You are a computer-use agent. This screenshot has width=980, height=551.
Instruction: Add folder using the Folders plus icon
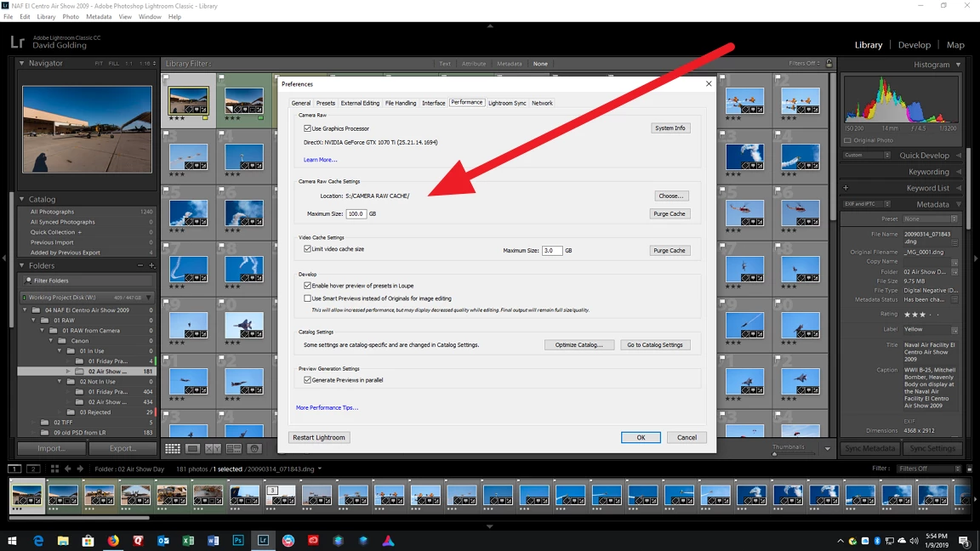[151, 265]
